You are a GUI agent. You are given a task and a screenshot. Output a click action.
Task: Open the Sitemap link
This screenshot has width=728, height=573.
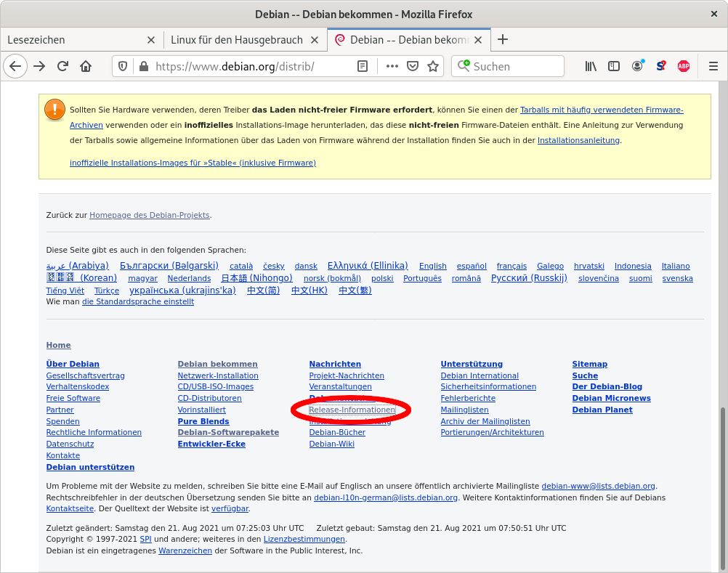590,365
